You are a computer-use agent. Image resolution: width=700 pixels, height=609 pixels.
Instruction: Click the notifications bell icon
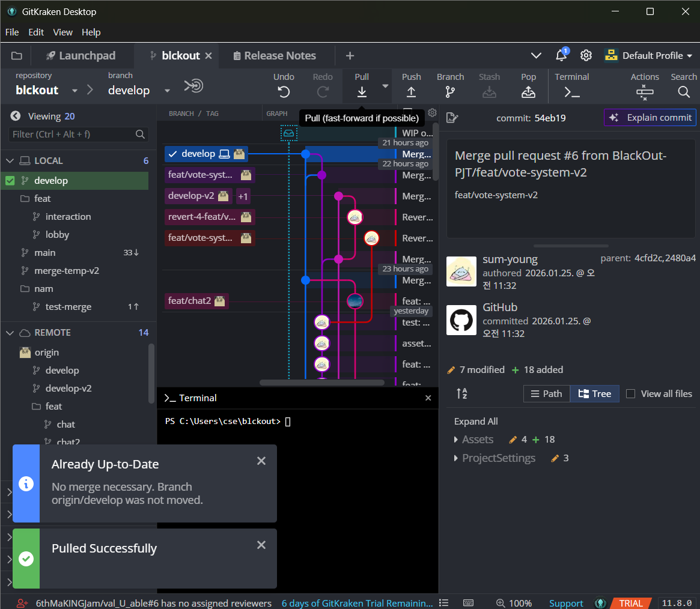click(561, 55)
